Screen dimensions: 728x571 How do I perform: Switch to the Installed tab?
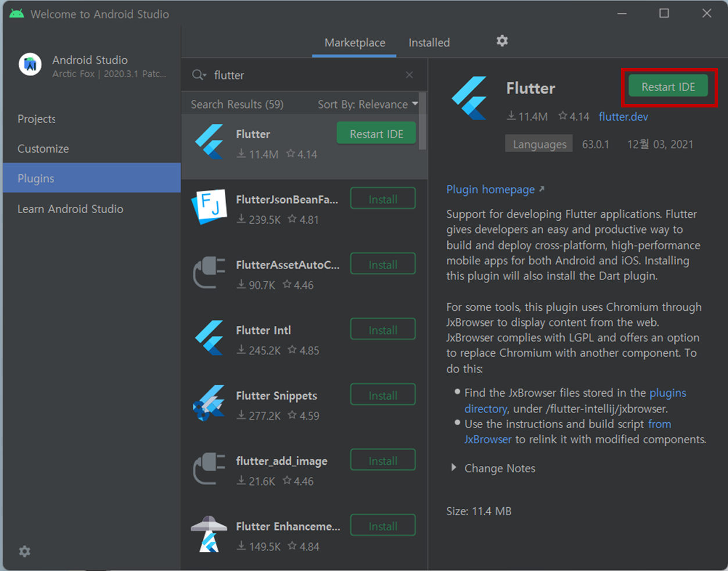pyautogui.click(x=429, y=42)
